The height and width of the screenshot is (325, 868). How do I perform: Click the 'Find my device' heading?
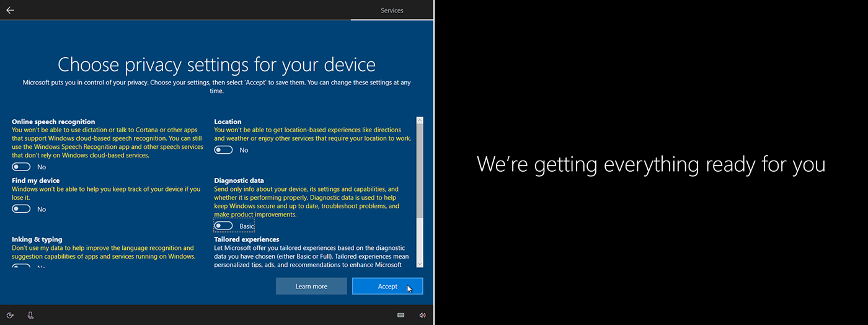point(36,180)
